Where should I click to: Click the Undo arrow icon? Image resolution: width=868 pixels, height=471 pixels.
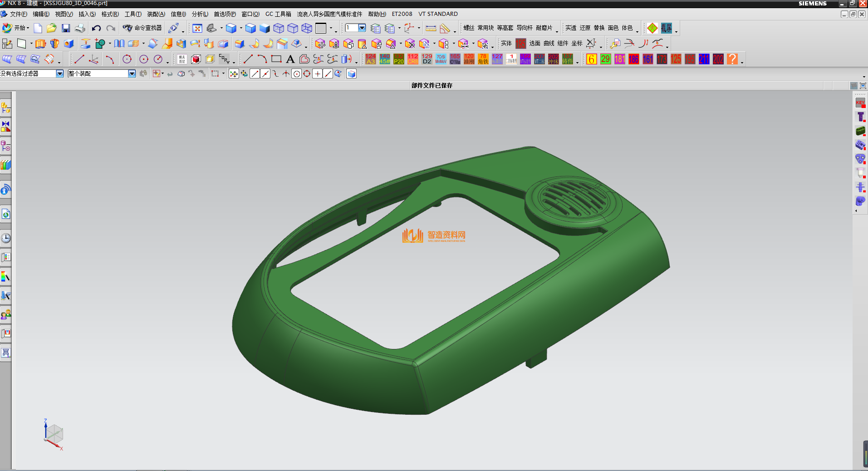tap(96, 28)
